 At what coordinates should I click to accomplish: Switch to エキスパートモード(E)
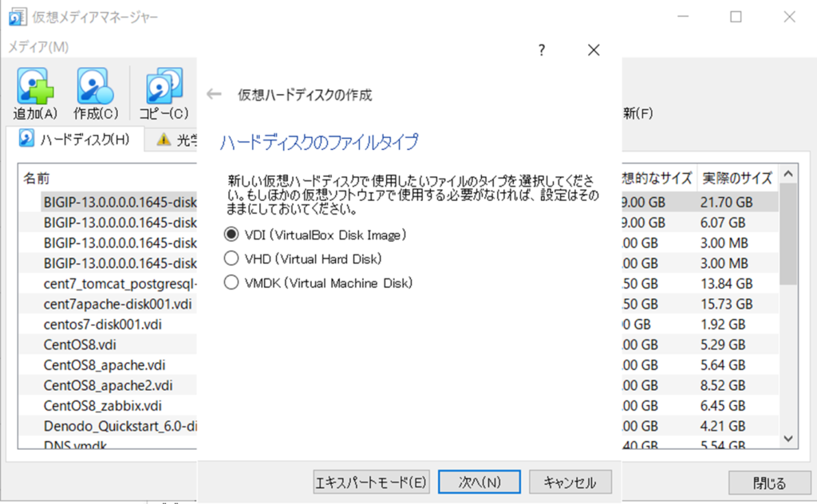pos(371,482)
